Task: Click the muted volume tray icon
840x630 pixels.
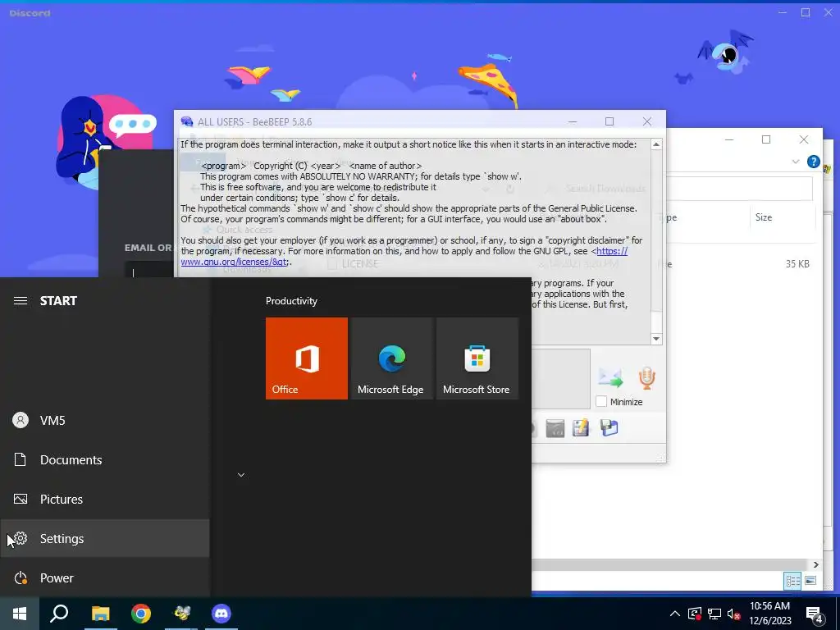Action: [x=734, y=614]
